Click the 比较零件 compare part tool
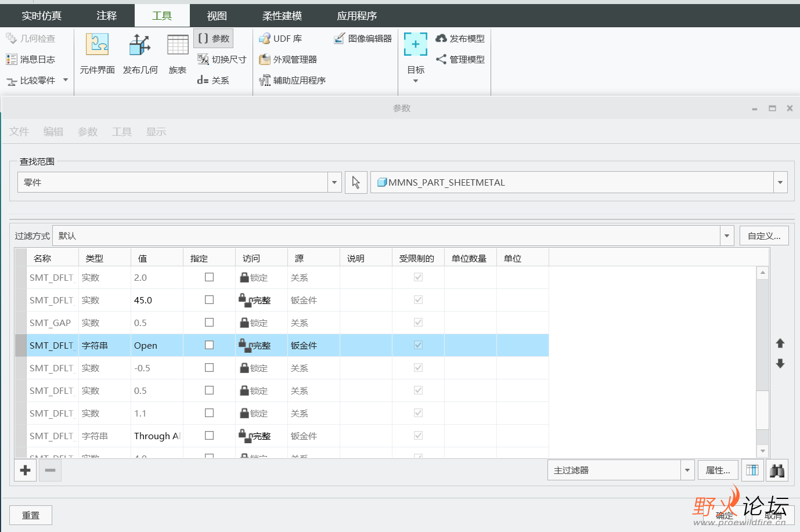800x532 pixels. (x=31, y=80)
